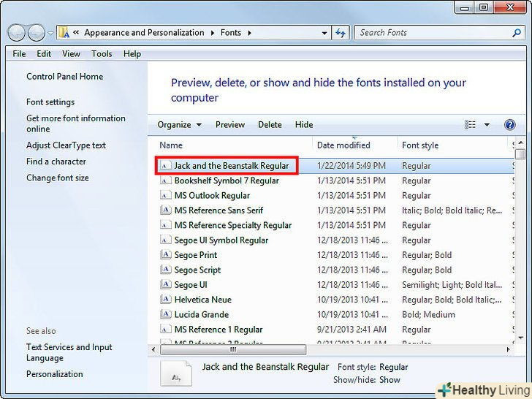Screen dimensions: 532x399
Task: Click the Helvetica Neue font icon
Action: tap(165, 300)
